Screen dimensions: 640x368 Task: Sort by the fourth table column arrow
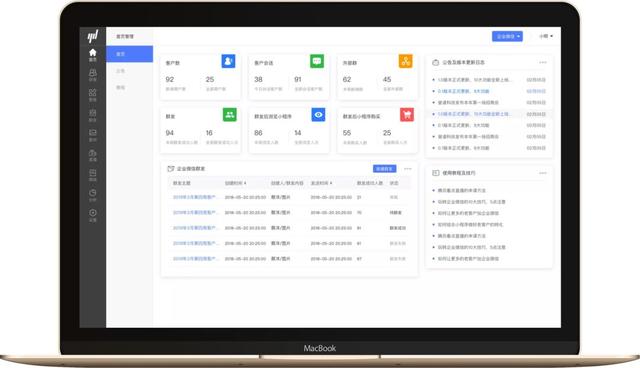coord(331,183)
